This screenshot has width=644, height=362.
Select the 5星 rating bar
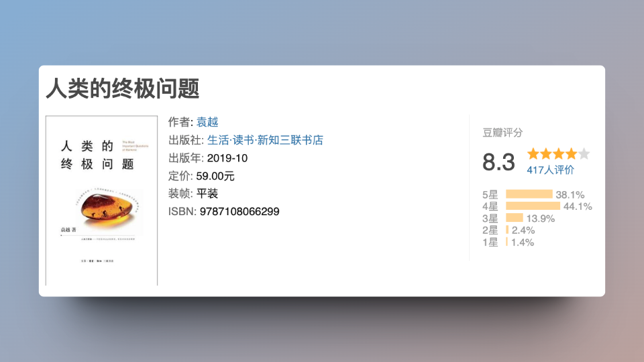click(529, 194)
